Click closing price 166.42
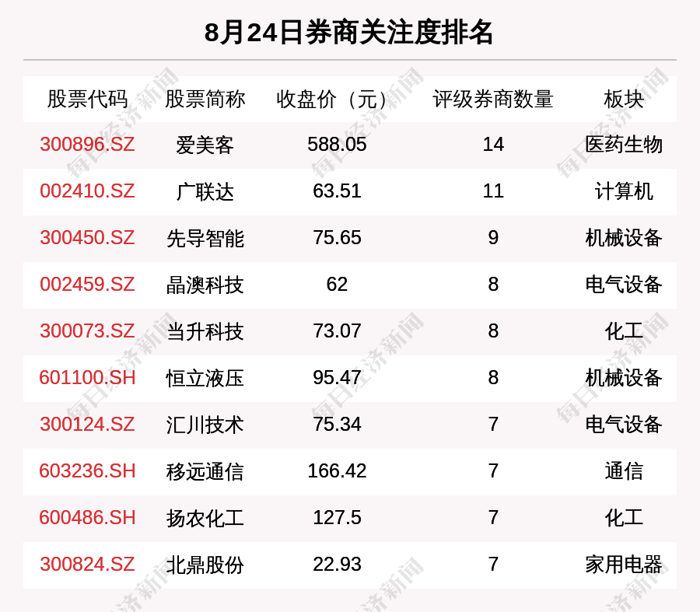The width and height of the screenshot is (700, 612). point(337,471)
